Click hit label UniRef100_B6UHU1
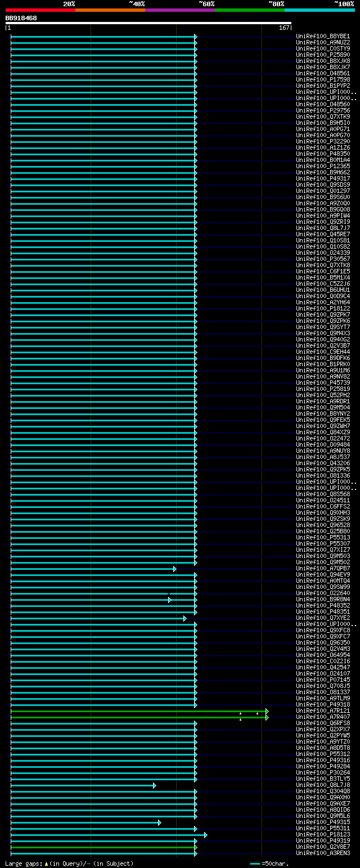This screenshot has height=868, width=360. coord(323,290)
